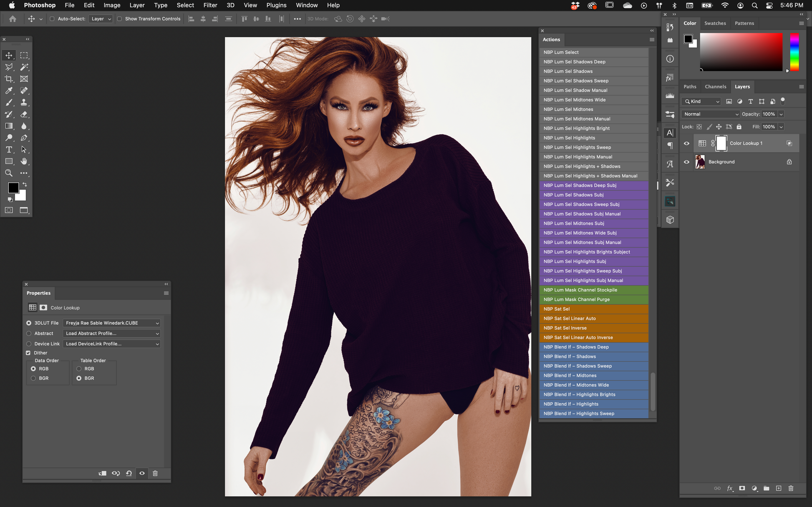Viewport: 812px width, 507px height.
Task: Create a new group in Layers panel
Action: [767, 488]
